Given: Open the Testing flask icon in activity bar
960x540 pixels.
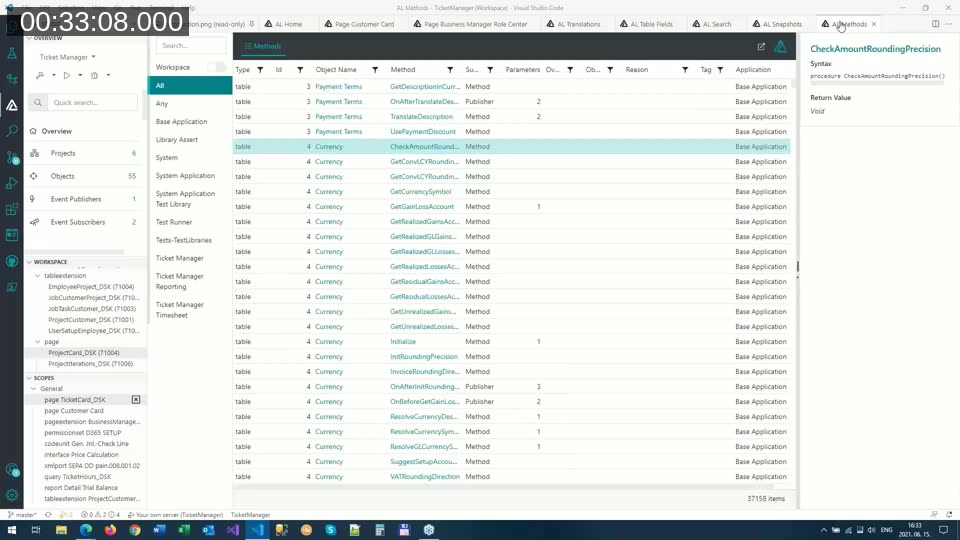Looking at the screenshot, I should tap(12, 54).
